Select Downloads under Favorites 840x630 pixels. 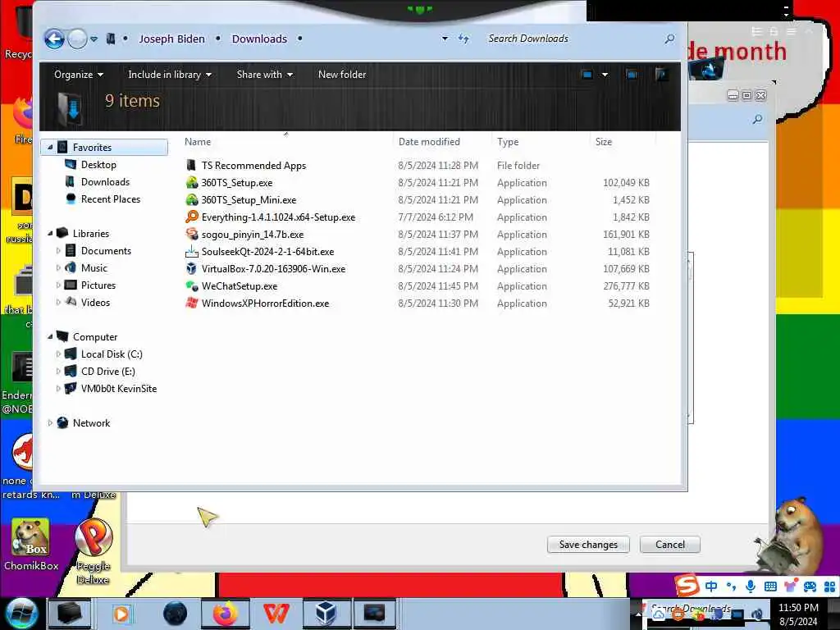(105, 181)
